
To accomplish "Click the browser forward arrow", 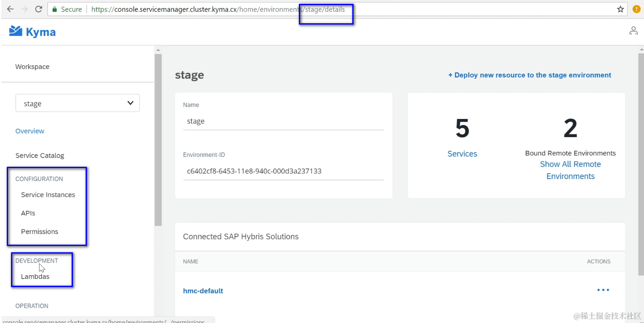I will (x=24, y=9).
